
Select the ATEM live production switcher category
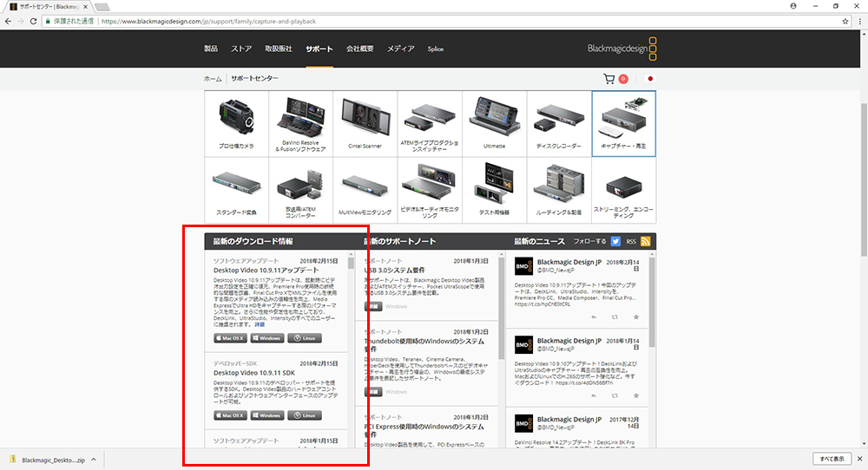pos(430,124)
